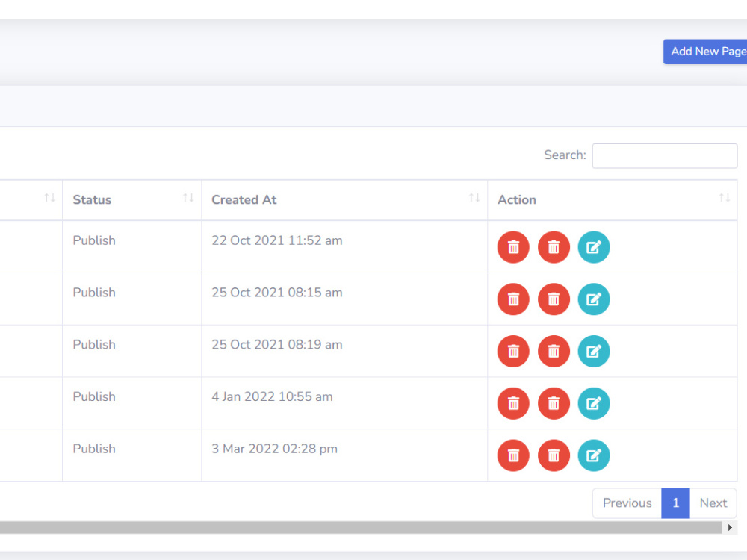Open edit icon for 25 Oct 2021 08:19 am row
The width and height of the screenshot is (747, 560).
pos(594,352)
